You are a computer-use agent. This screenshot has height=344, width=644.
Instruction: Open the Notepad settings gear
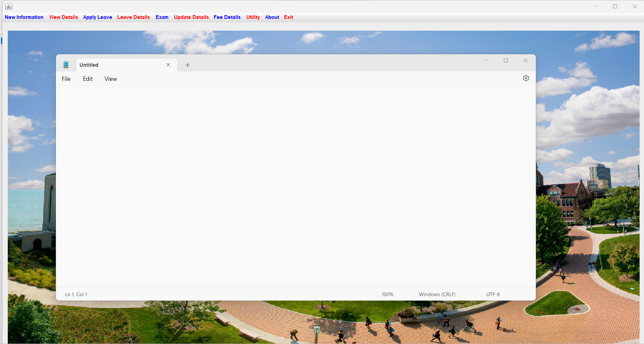coord(526,78)
